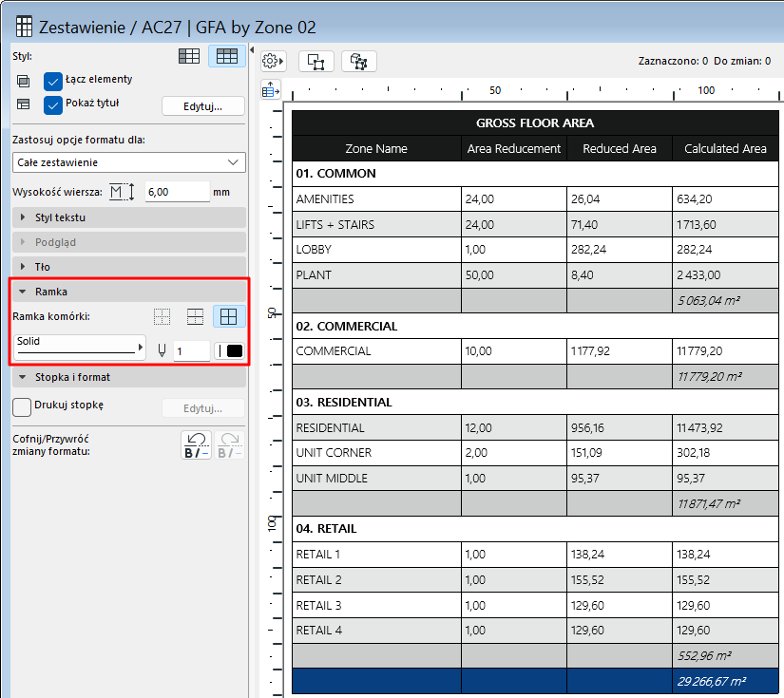The height and width of the screenshot is (698, 784).
Task: Open the Całe zestawienie dropdown
Action: point(128,162)
